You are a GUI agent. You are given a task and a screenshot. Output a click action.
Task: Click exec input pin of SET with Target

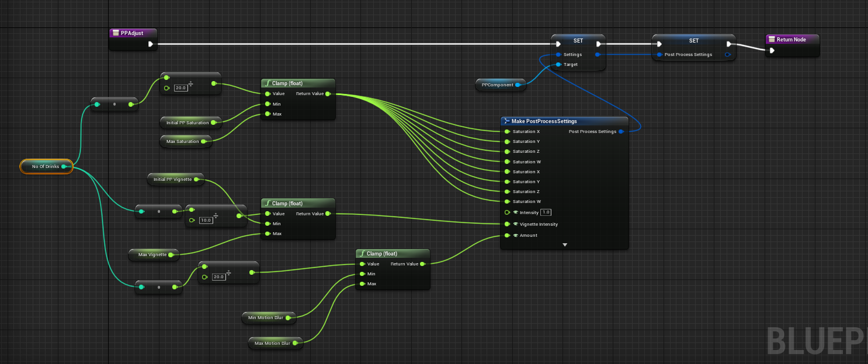coord(558,44)
